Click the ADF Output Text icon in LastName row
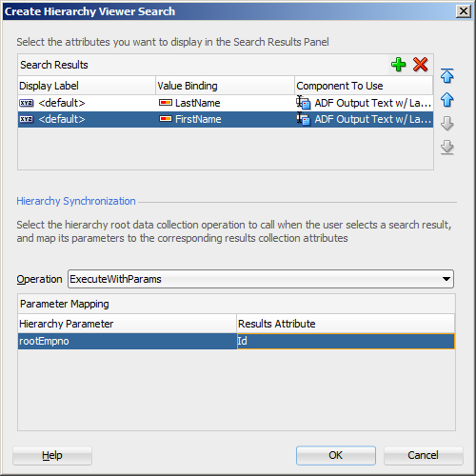This screenshot has height=476, width=476. pos(304,103)
